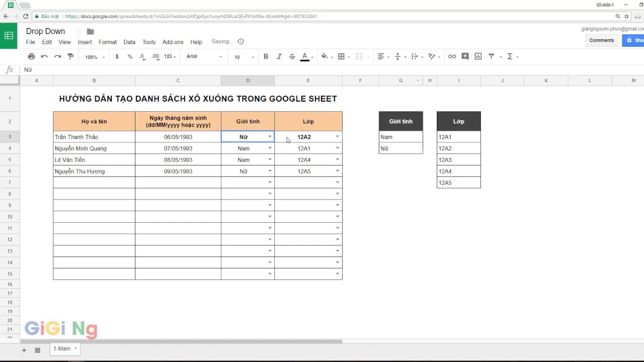Open the Insert menu

pyautogui.click(x=85, y=42)
